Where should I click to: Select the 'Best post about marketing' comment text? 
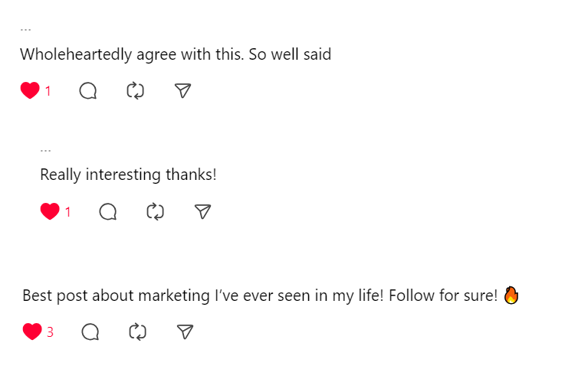pyautogui.click(x=271, y=296)
